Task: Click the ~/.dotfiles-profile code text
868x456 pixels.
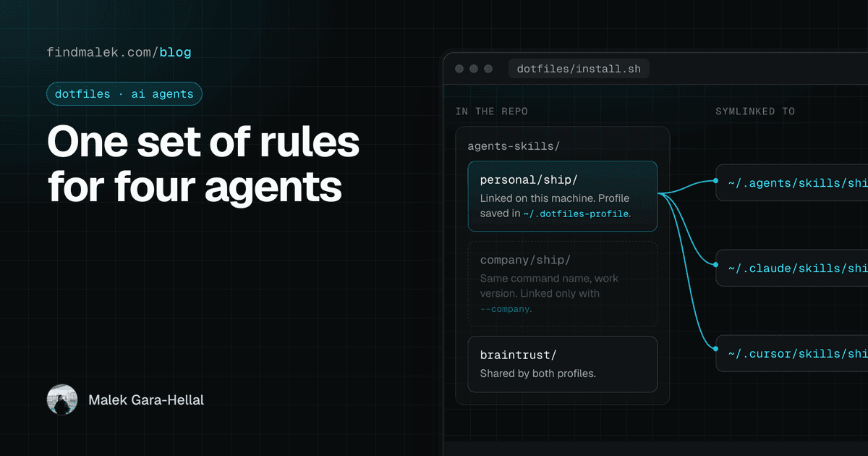Action: pyautogui.click(x=576, y=214)
